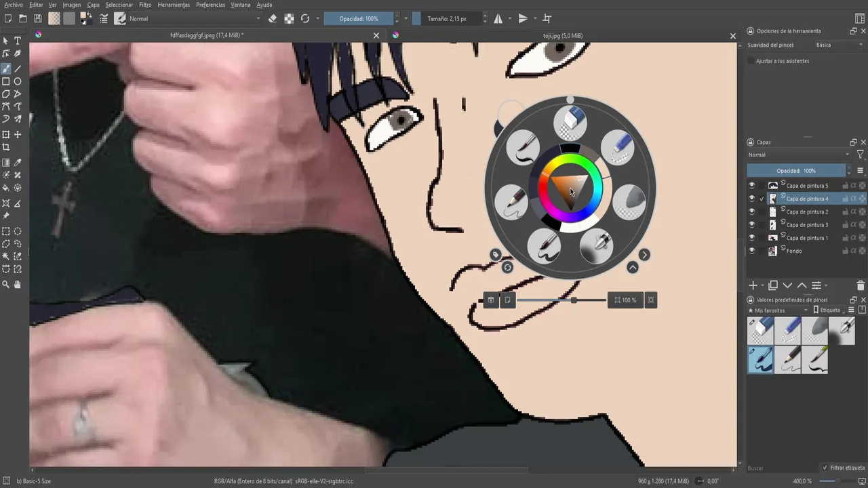
Task: Switch to toji.jpg document tab
Action: [563, 35]
